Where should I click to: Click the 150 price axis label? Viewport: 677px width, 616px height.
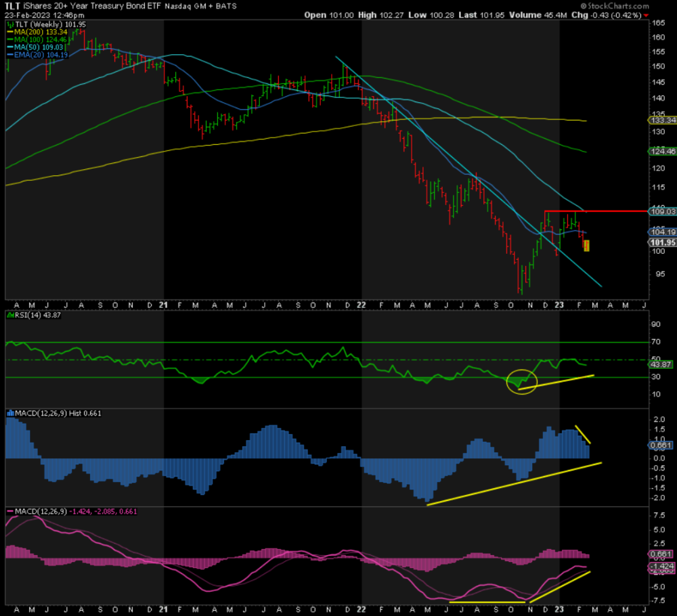659,66
